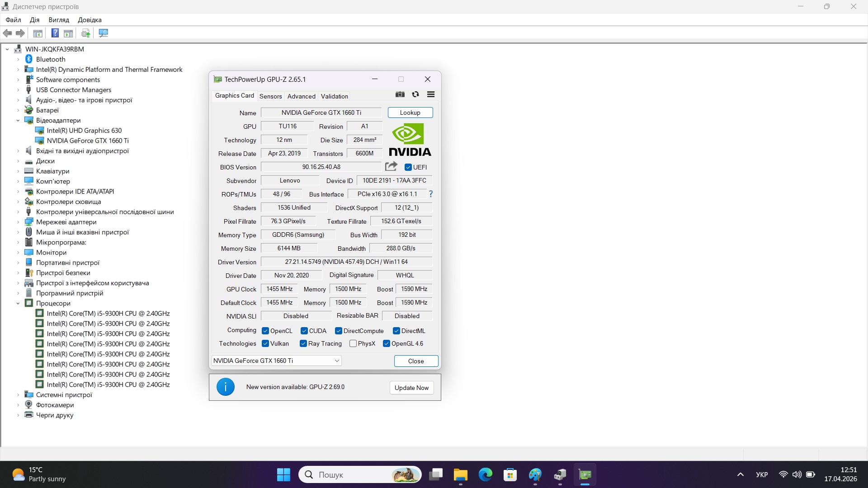The image size is (868, 488).
Task: Click the question mark beside Bus Interface
Action: click(x=430, y=194)
